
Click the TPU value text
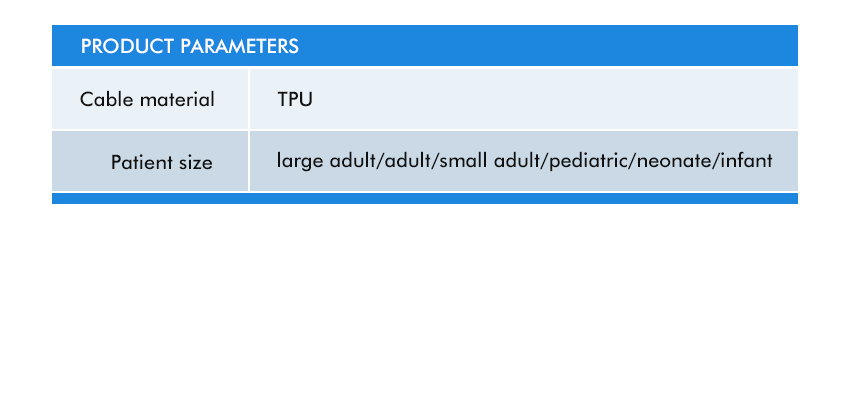[x=296, y=99]
